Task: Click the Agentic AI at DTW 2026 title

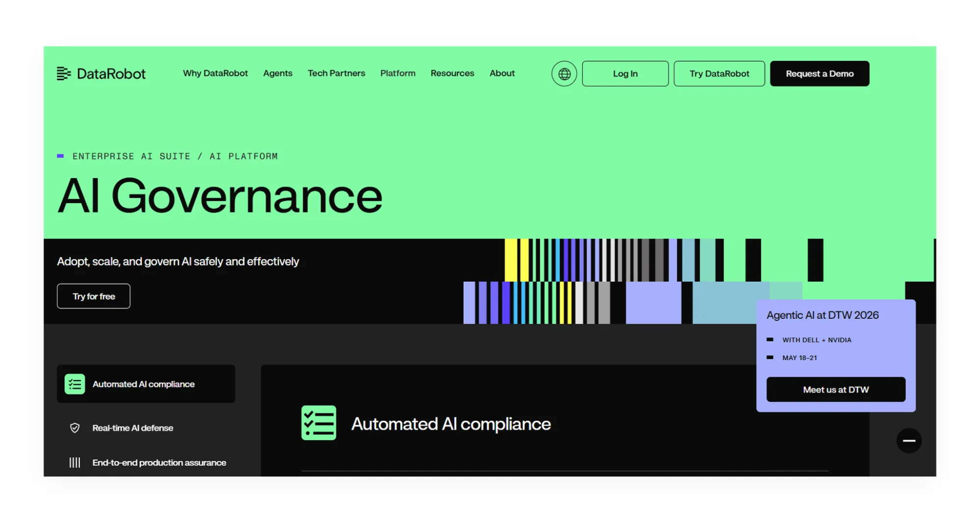Action: [823, 315]
